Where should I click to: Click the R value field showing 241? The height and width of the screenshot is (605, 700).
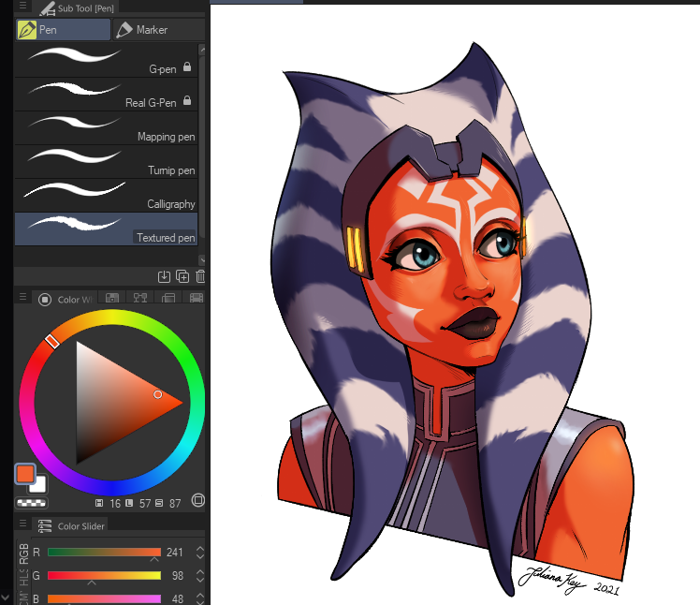point(175,553)
